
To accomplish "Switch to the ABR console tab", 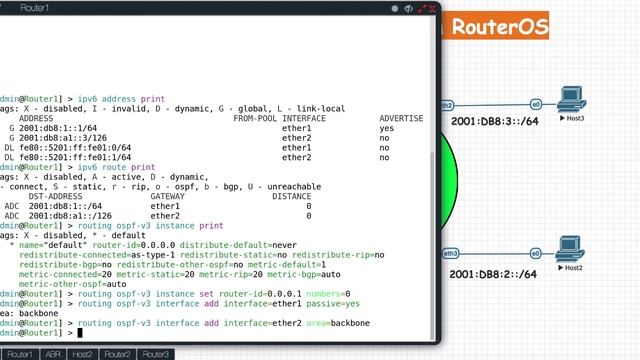I will click(53, 354).
